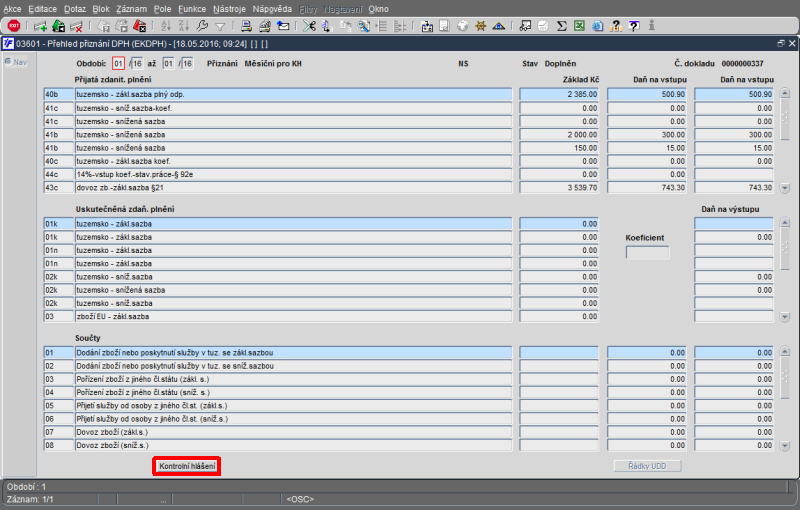This screenshot has height=510, width=800.
Task: Select row 'tuzemsko - sníž.sazba-koef.'
Action: pyautogui.click(x=293, y=108)
